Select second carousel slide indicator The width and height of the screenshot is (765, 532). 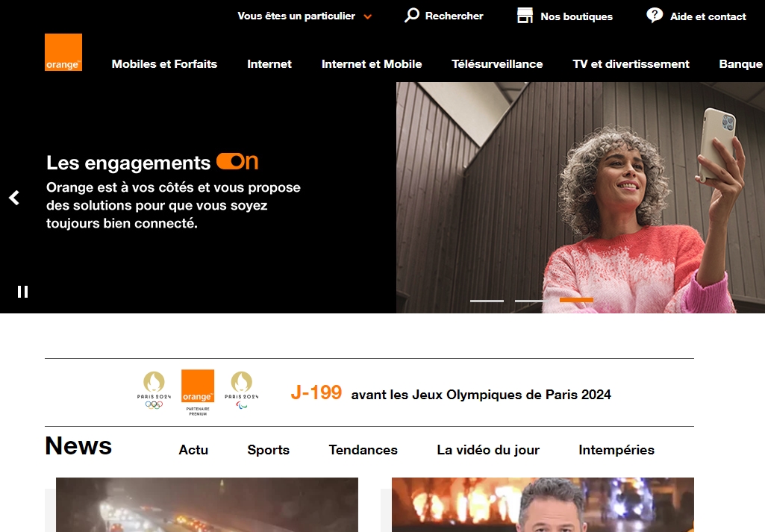point(532,301)
